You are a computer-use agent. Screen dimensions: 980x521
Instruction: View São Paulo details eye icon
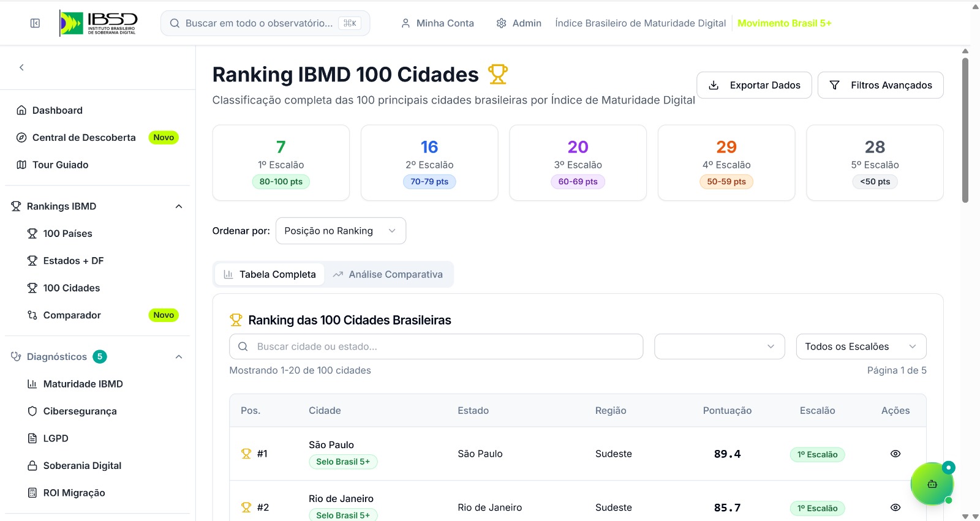(x=895, y=454)
